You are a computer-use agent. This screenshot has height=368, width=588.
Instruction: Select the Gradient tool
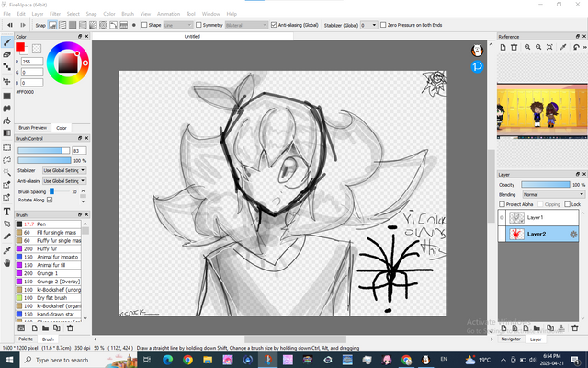pos(6,132)
